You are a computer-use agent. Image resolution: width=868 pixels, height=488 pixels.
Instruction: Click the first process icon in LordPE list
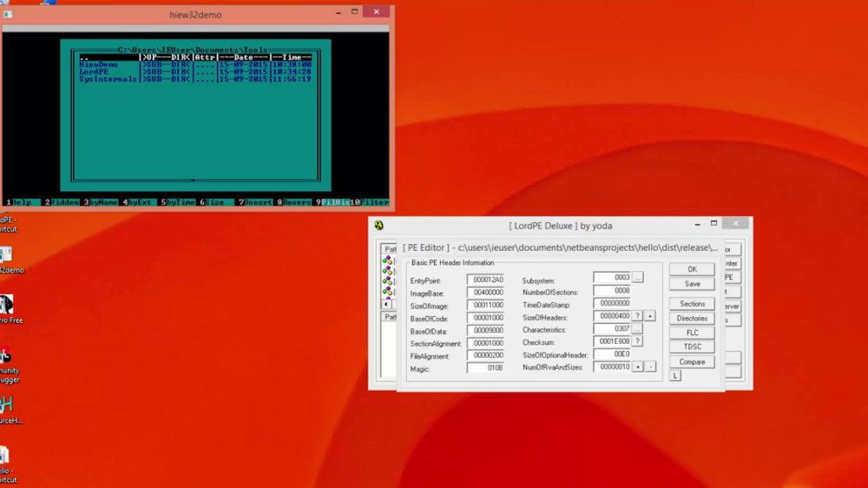(x=387, y=260)
